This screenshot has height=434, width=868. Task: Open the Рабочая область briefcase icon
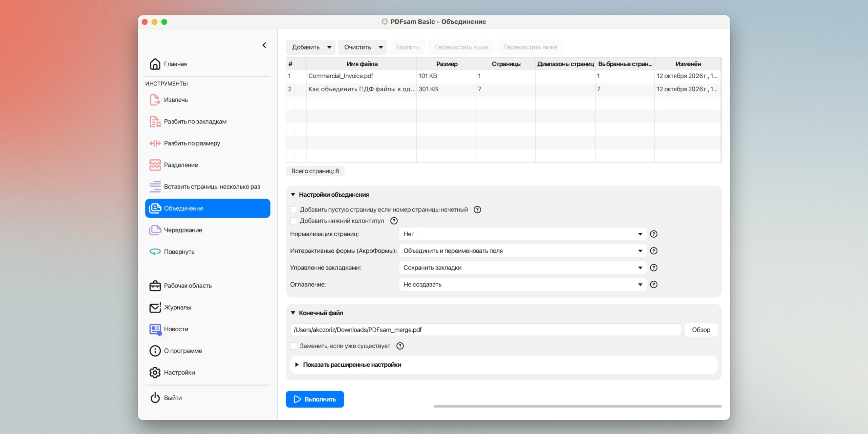pos(155,285)
